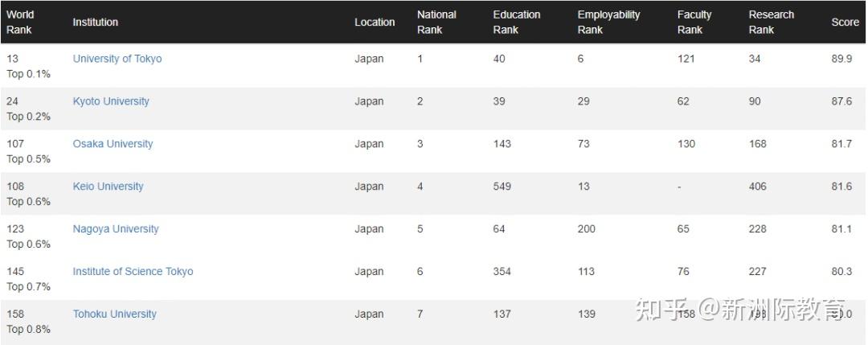Sort by Research Rank column header
This screenshot has height=345, width=868.
[x=772, y=23]
